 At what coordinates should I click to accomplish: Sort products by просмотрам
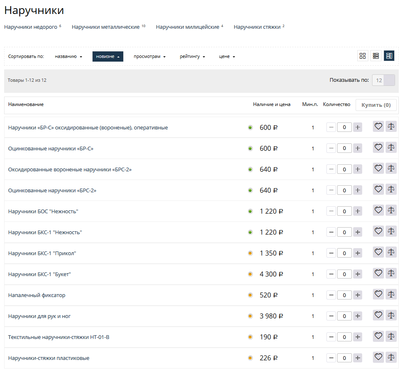point(150,56)
